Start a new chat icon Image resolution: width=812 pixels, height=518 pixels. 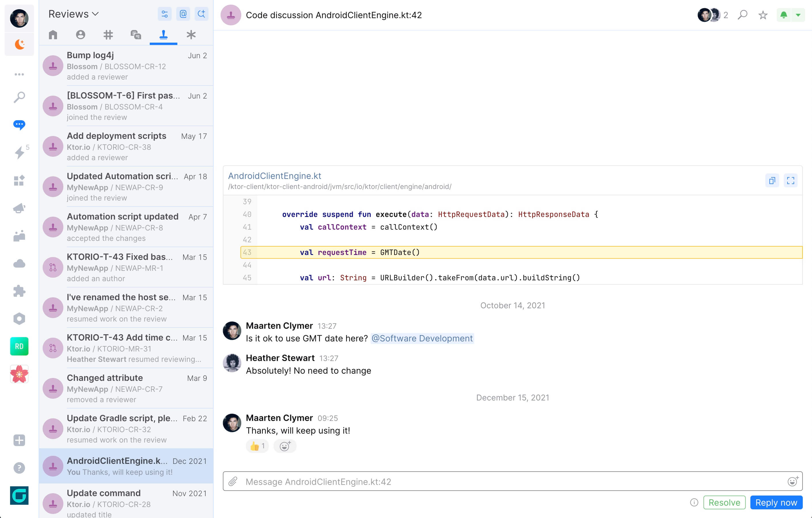tap(201, 14)
